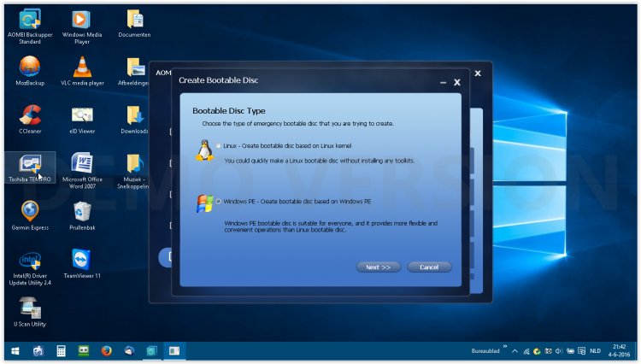Expand the hidden system tray icons chevron
Screen dimensions: 641x364
pyautogui.click(x=515, y=351)
